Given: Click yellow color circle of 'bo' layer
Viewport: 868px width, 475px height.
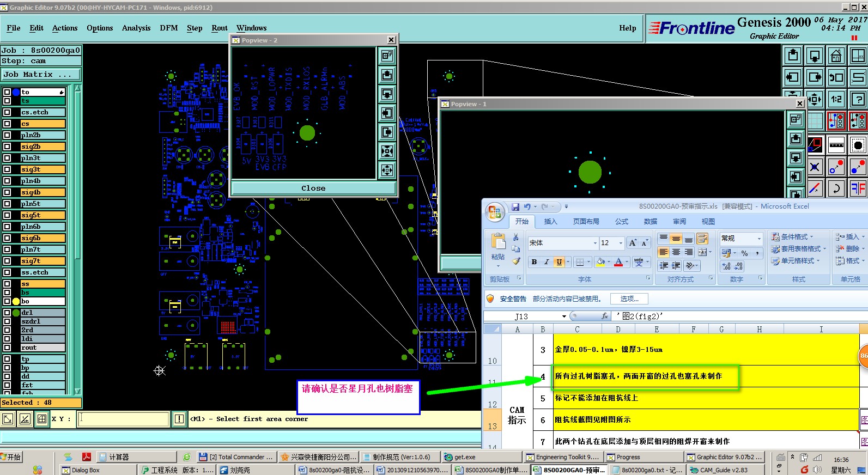Looking at the screenshot, I should 16,301.
